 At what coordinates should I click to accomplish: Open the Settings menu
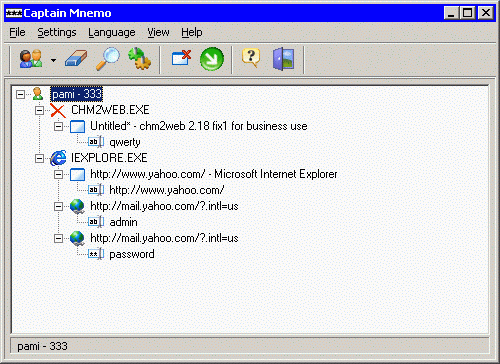point(57,32)
